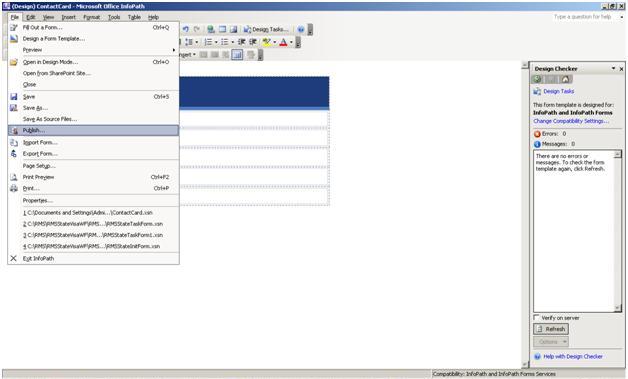The height and width of the screenshot is (379, 628).
Task: Open the Edit menu
Action: (31, 17)
